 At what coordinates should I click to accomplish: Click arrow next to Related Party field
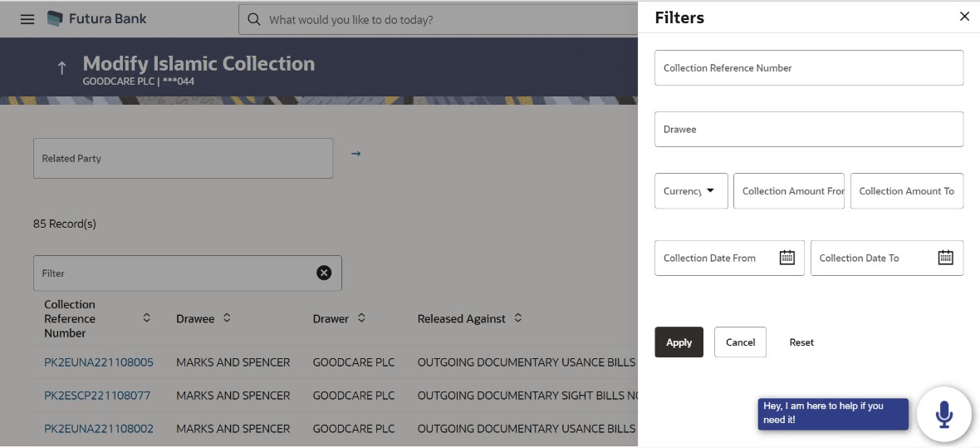pyautogui.click(x=355, y=153)
